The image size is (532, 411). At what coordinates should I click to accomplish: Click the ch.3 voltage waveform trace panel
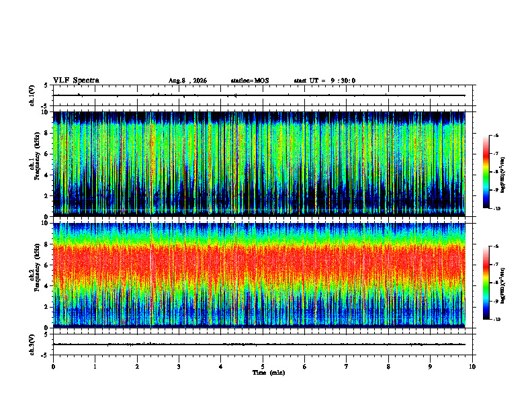point(263,345)
